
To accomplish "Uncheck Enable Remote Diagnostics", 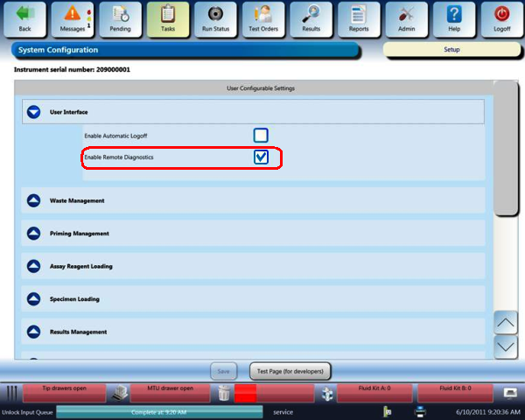I will tap(261, 157).
